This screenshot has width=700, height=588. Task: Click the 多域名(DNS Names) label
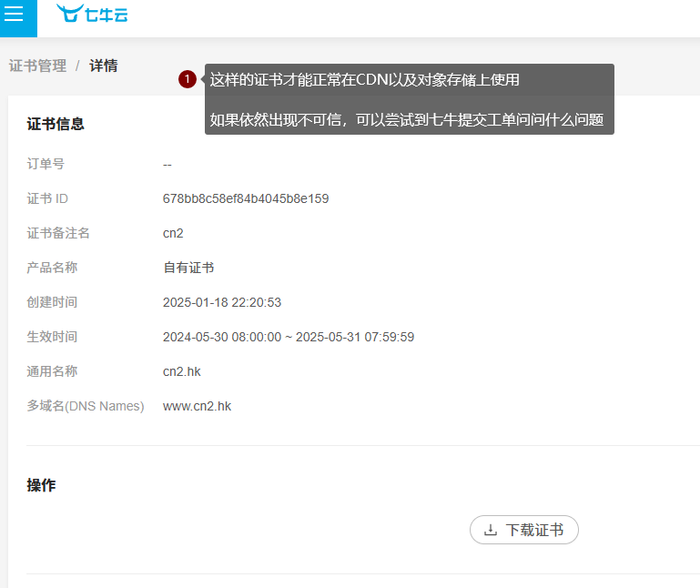(86, 406)
